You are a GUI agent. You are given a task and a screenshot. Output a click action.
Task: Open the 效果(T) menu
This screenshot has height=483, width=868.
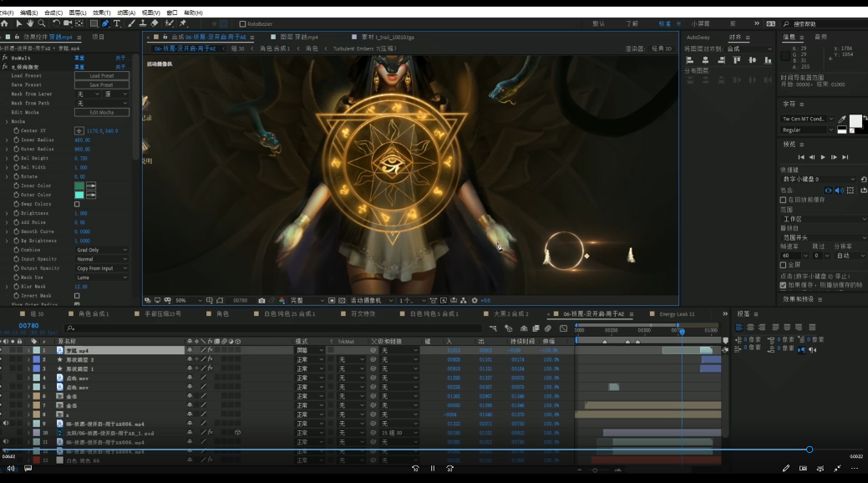tap(101, 13)
